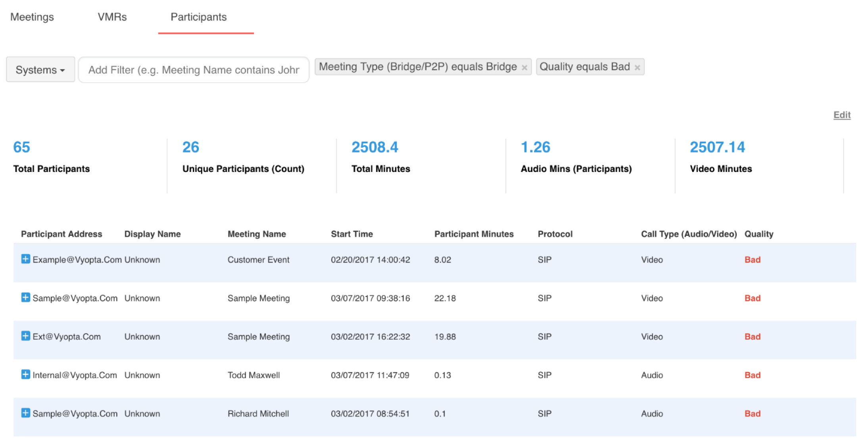Sort by Start Time column header
Image resolution: width=868 pixels, height=438 pixels.
[x=352, y=234]
